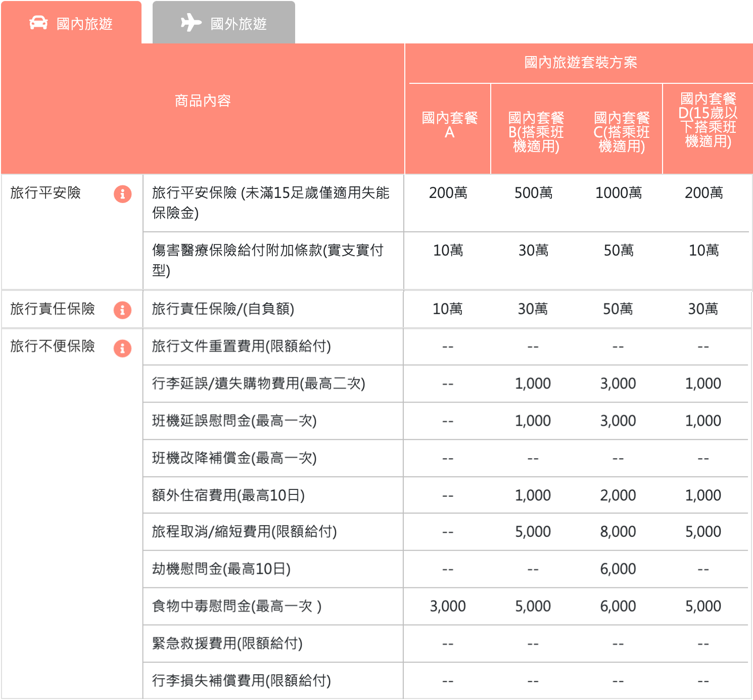
Task: Click 食物中毒慰問金(最高一次) row text
Action: coord(237,607)
